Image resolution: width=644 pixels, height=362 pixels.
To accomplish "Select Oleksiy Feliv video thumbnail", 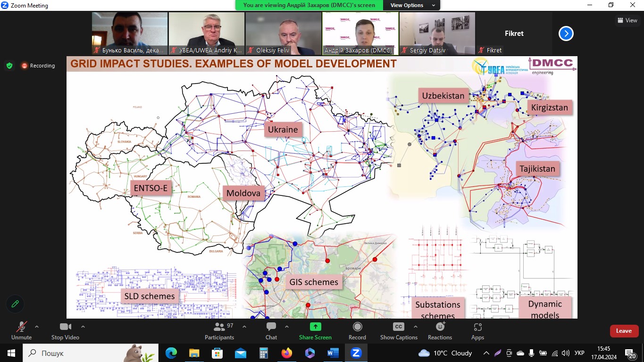I will 284,34.
